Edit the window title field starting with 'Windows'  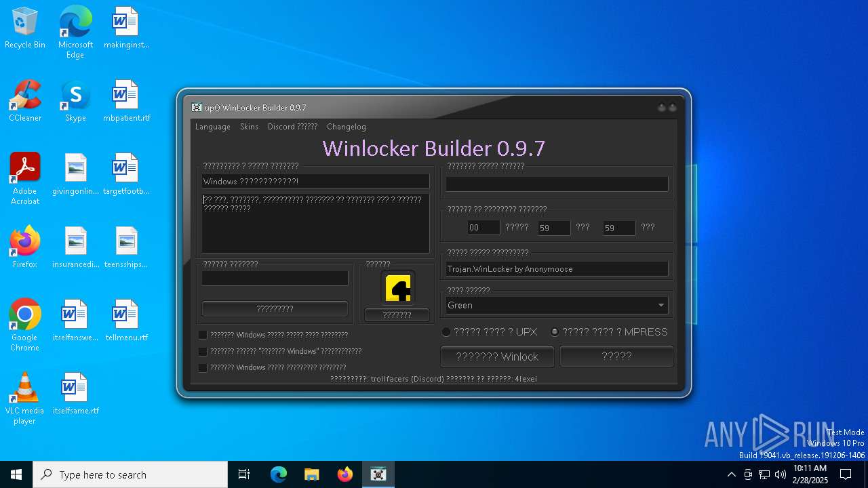[315, 181]
